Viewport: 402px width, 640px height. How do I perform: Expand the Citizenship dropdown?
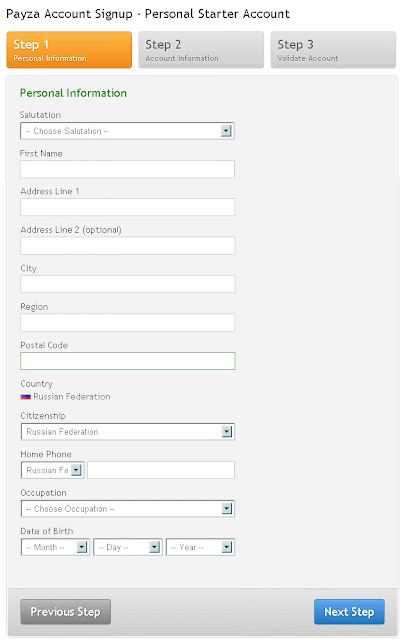(128, 432)
